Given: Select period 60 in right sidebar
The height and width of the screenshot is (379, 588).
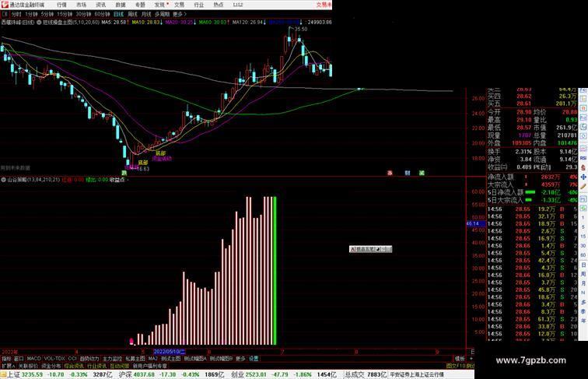Looking at the screenshot, I should [x=583, y=255].
